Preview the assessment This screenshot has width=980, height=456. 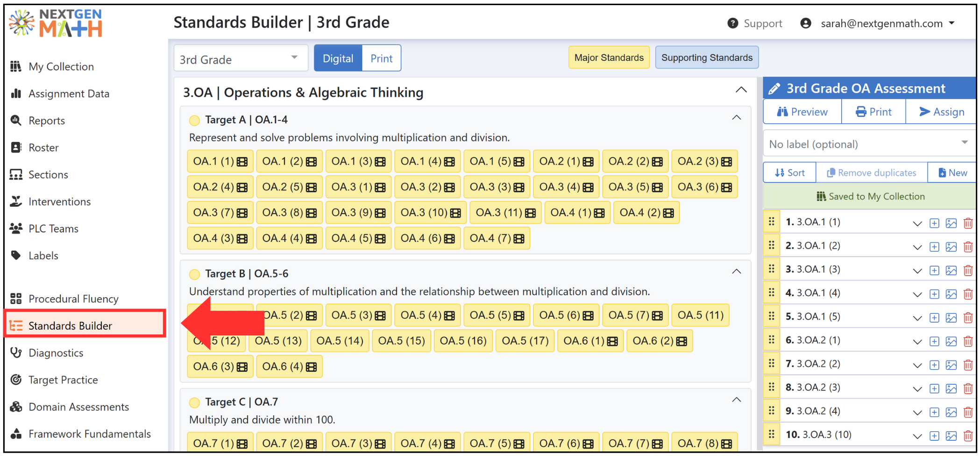pos(802,112)
